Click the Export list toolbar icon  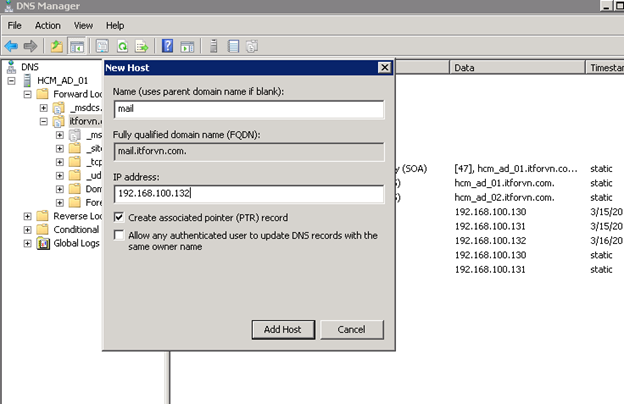click(141, 46)
